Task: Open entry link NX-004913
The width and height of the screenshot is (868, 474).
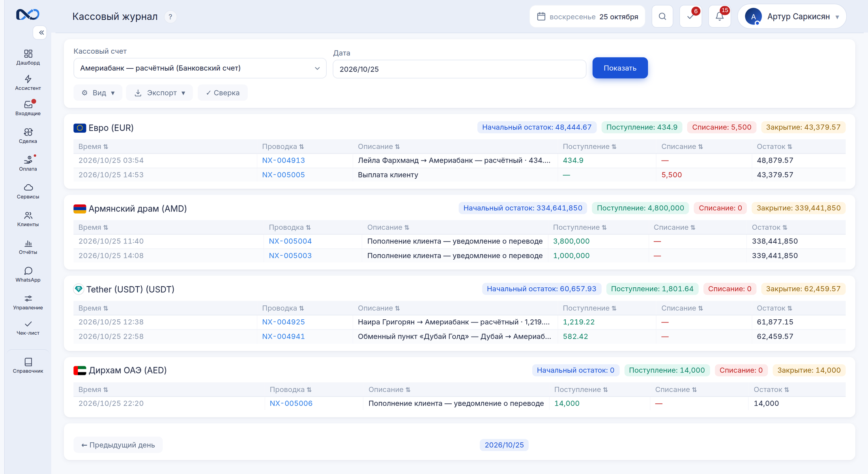Action: click(x=283, y=160)
